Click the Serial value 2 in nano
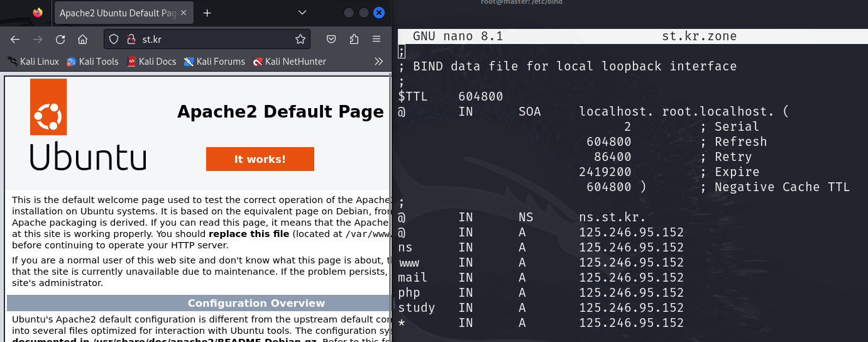 (x=627, y=126)
